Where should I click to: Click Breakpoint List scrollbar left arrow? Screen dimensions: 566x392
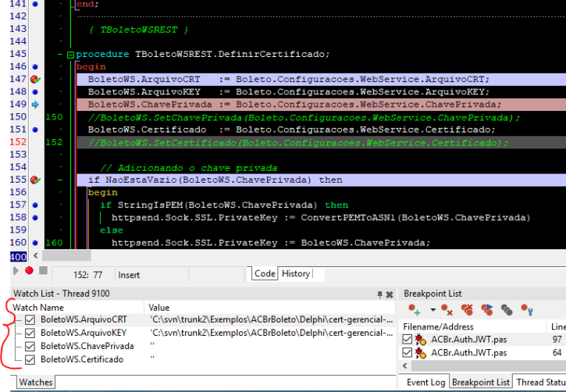tap(405, 365)
